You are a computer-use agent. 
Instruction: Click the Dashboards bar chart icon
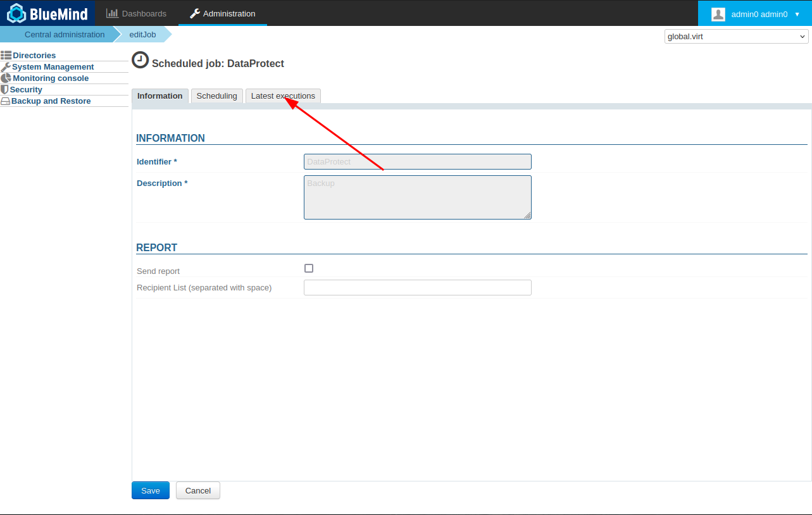click(112, 13)
